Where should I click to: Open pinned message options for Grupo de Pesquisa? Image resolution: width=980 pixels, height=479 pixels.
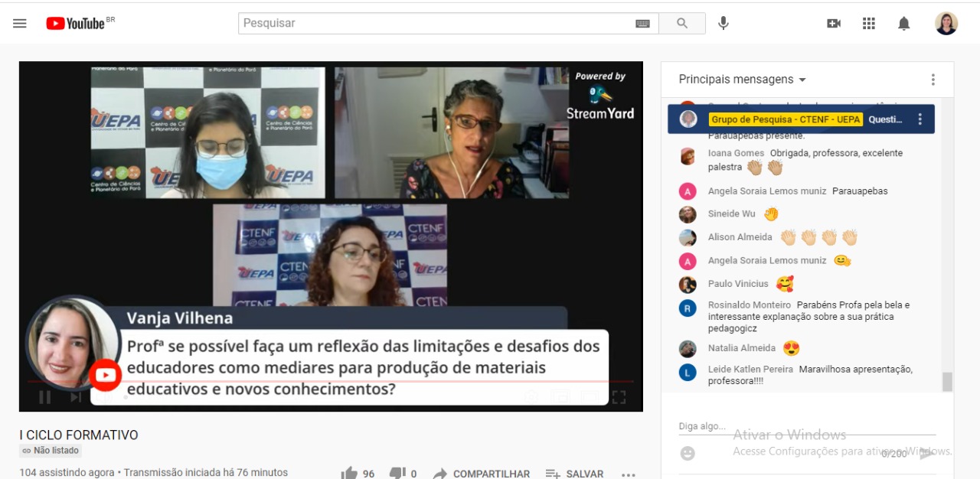point(920,119)
